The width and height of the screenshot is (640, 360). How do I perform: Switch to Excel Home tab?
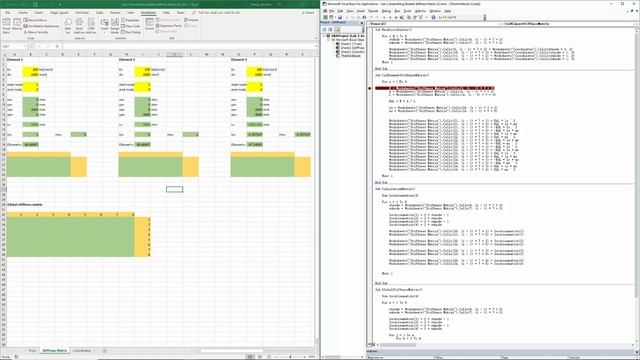pyautogui.click(x=23, y=13)
